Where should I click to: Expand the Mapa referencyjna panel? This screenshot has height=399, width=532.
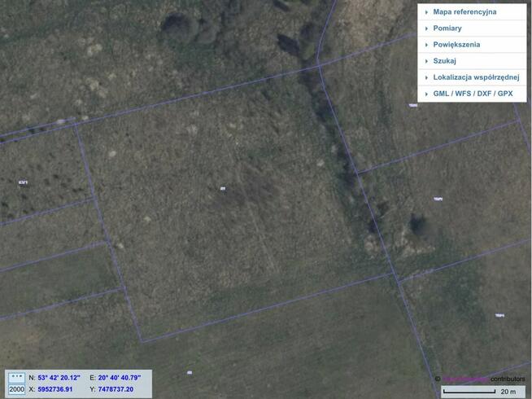pyautogui.click(x=464, y=12)
